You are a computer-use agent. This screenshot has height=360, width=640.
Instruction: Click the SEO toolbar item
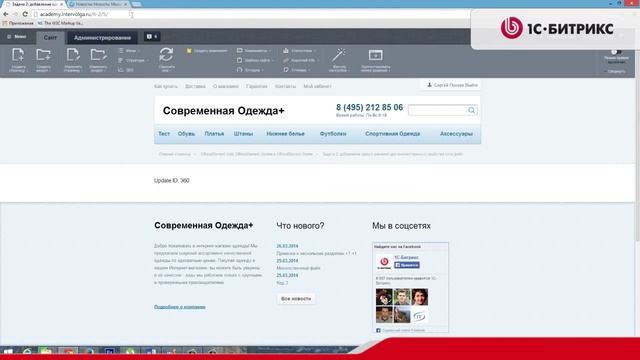[126, 70]
